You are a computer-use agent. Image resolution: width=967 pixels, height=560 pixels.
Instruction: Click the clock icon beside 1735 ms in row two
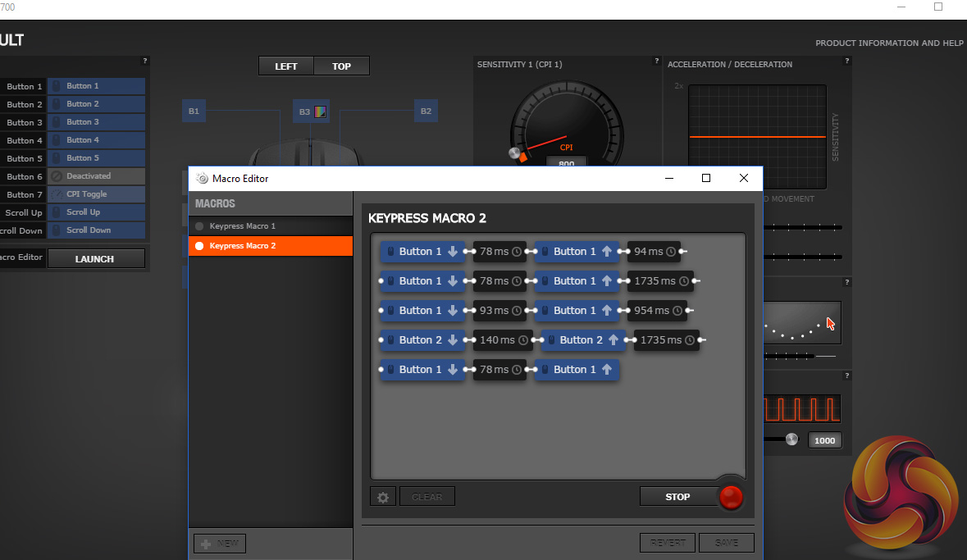pyautogui.click(x=685, y=281)
